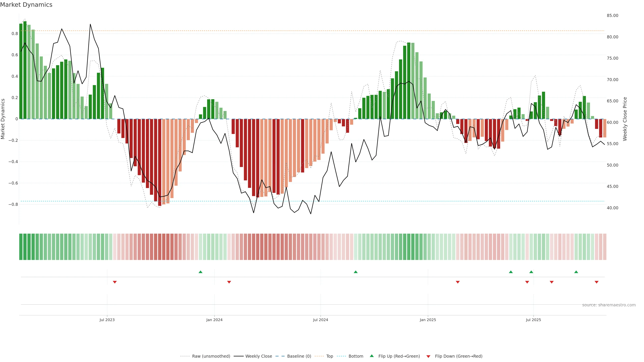Click the leftmost dark green heatmap strip cell

point(21,247)
